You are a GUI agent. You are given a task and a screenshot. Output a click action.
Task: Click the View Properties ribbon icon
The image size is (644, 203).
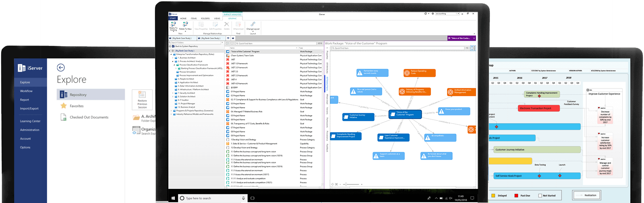pyautogui.click(x=201, y=24)
